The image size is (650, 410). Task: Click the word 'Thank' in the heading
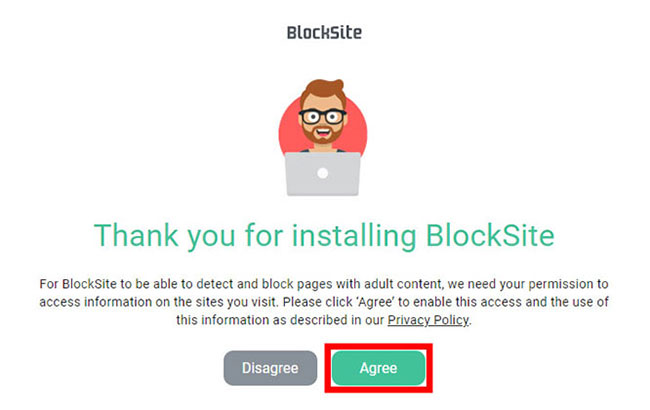(x=136, y=235)
